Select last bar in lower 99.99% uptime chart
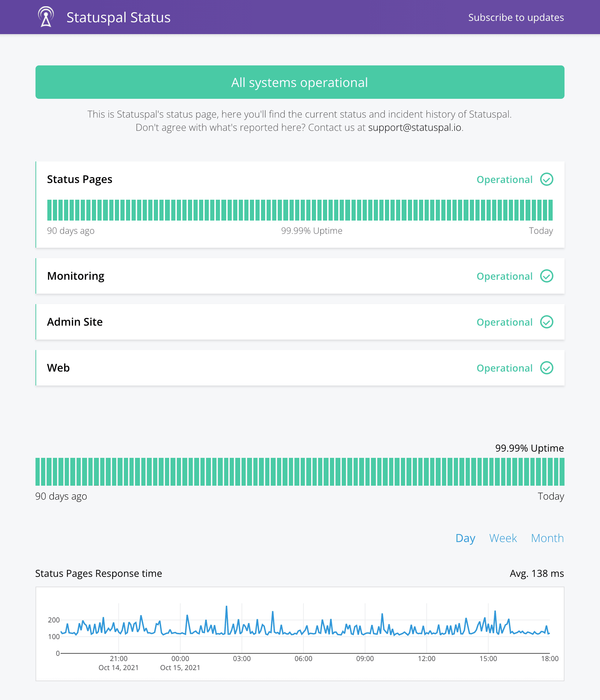Viewport: 600px width, 700px height. (562, 472)
